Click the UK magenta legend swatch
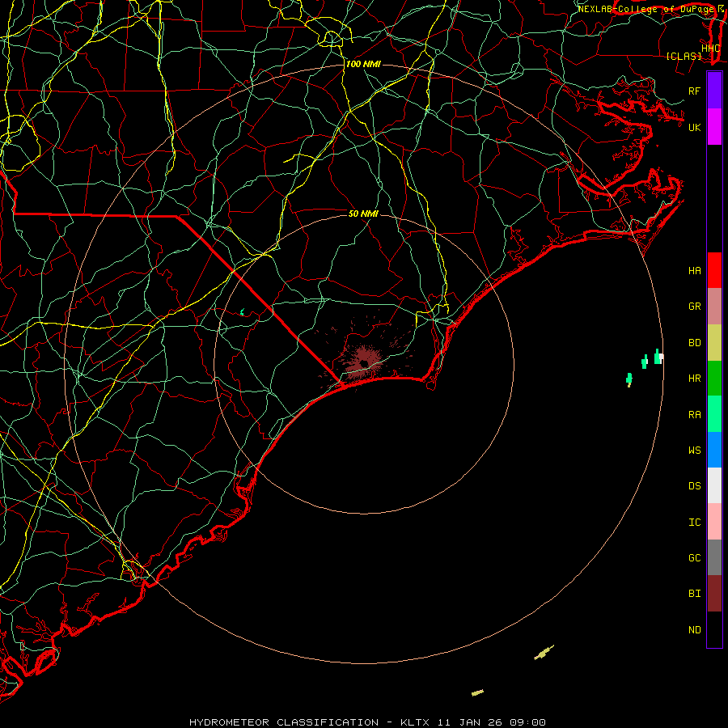Image resolution: width=728 pixels, height=728 pixels. 714,127
